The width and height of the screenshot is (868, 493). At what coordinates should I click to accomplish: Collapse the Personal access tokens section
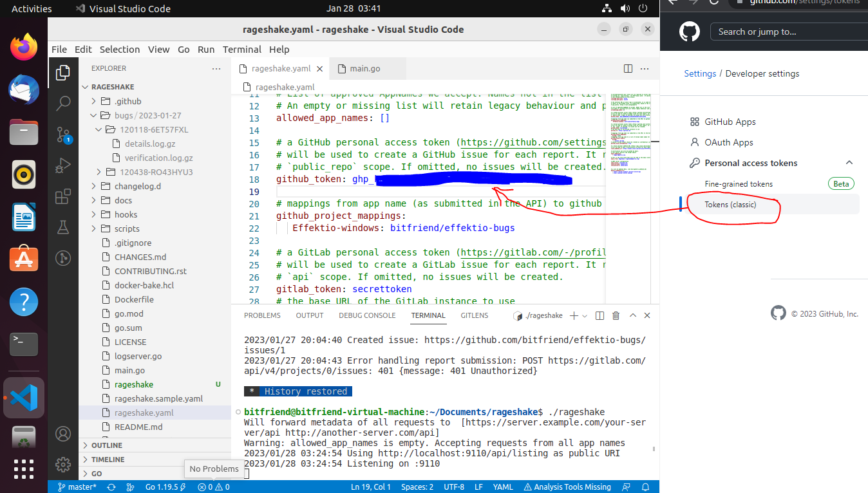pos(849,162)
